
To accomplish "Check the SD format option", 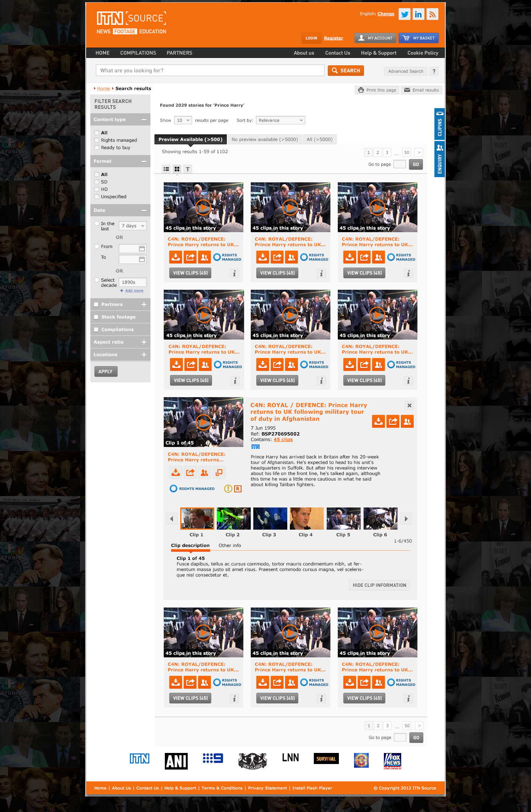I will [97, 182].
